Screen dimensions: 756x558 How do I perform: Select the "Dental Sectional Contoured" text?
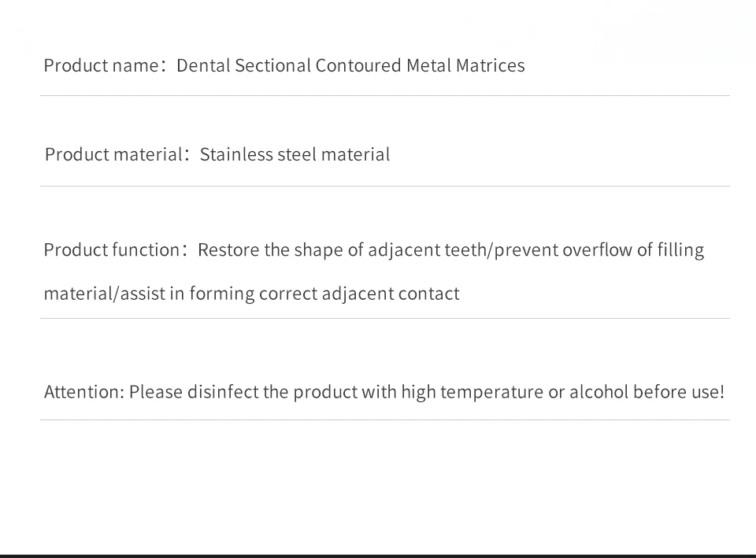pos(289,65)
